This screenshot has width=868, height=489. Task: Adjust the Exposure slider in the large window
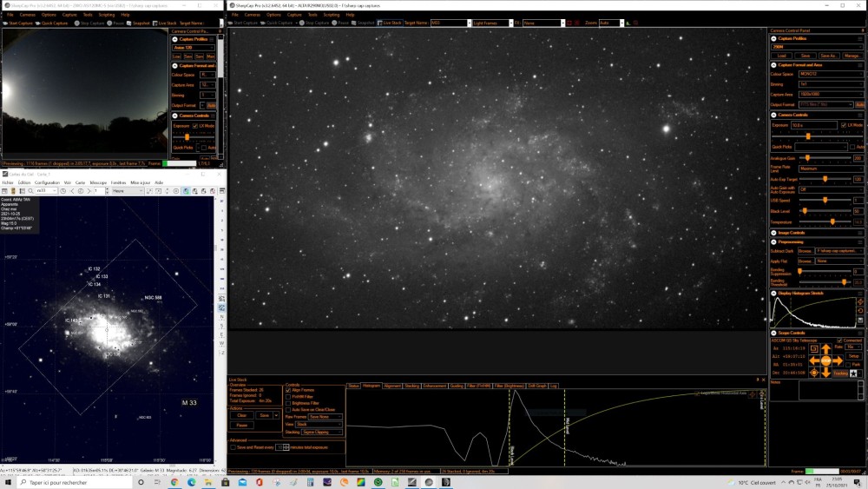(817, 135)
